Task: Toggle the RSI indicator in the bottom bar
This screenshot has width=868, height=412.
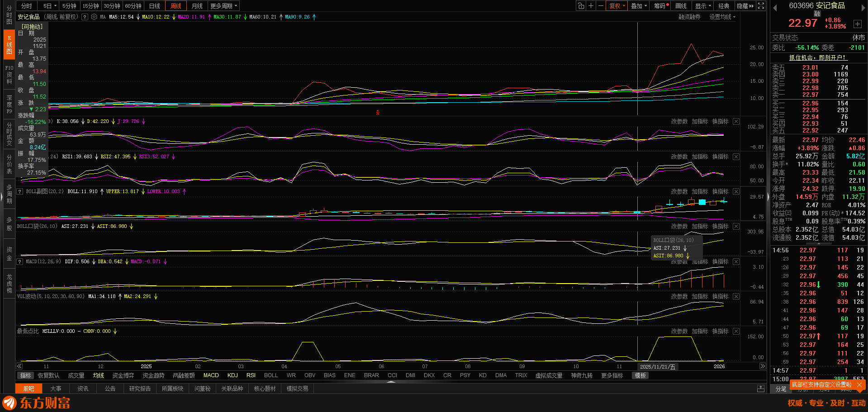Action: [x=251, y=375]
